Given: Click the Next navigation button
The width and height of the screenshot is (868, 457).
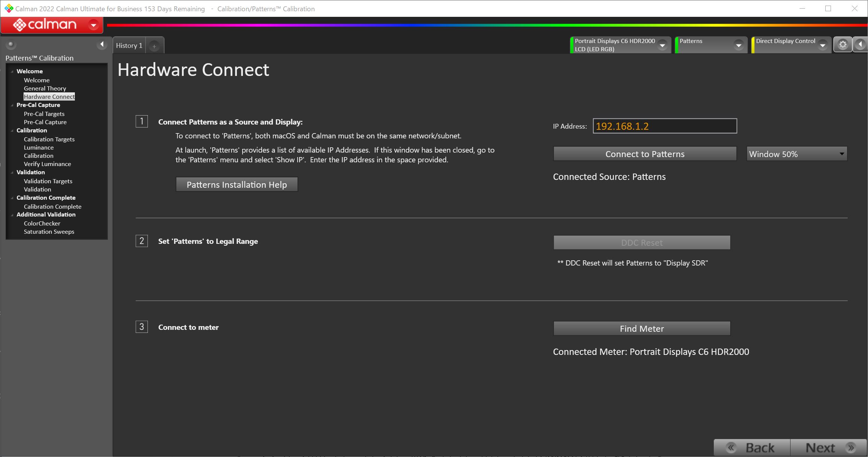Looking at the screenshot, I should tap(829, 448).
